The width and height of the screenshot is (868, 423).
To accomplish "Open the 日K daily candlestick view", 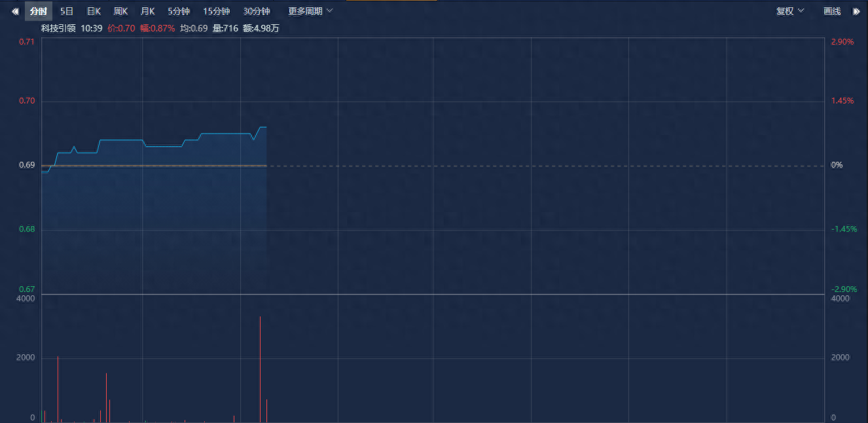I will 93,10.
